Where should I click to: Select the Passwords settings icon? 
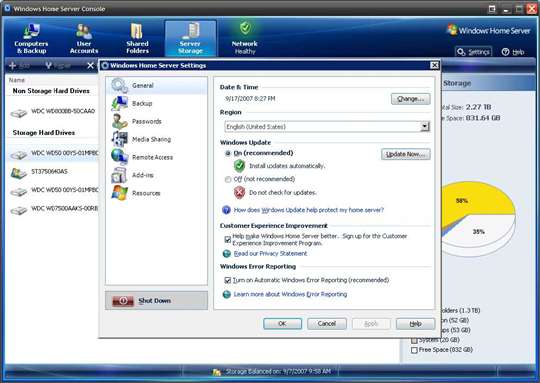click(x=120, y=121)
